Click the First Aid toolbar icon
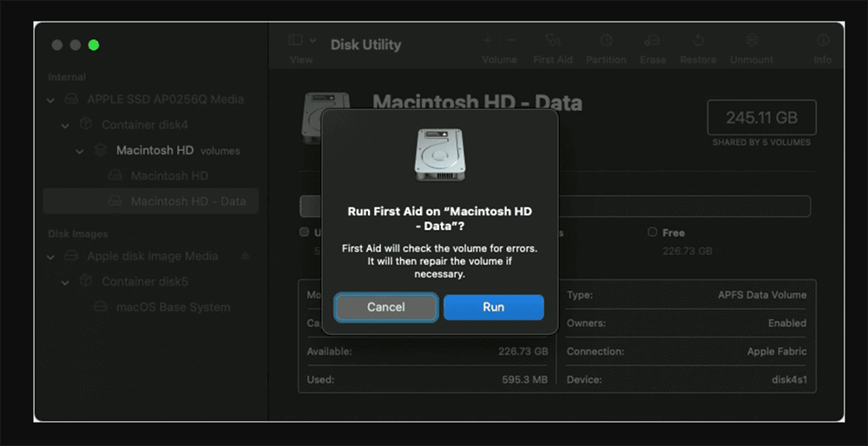 [x=552, y=41]
